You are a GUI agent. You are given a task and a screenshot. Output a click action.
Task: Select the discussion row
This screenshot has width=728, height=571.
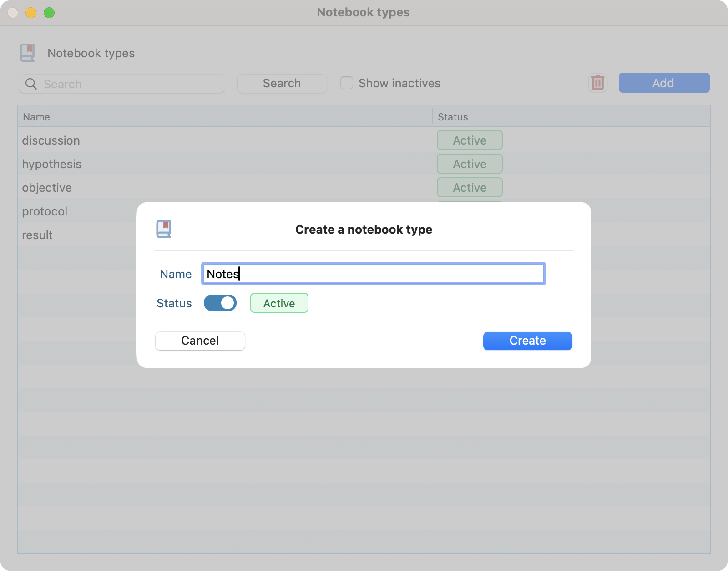[51, 140]
